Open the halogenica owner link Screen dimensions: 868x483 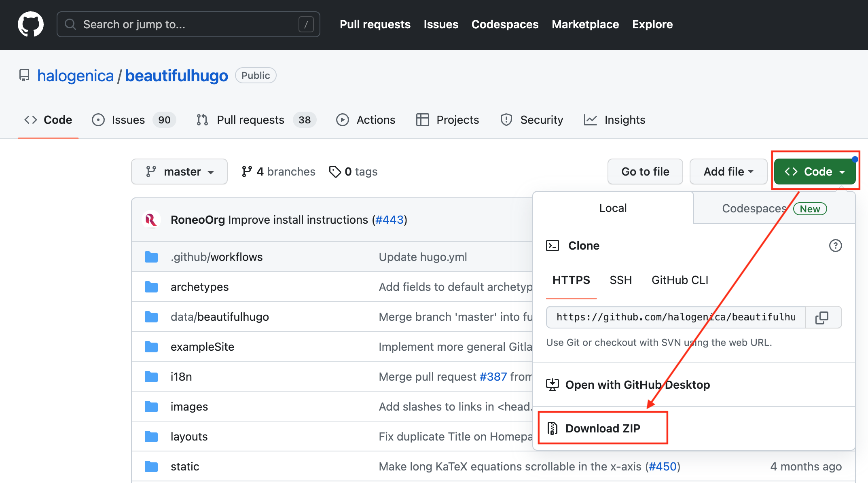(x=76, y=76)
